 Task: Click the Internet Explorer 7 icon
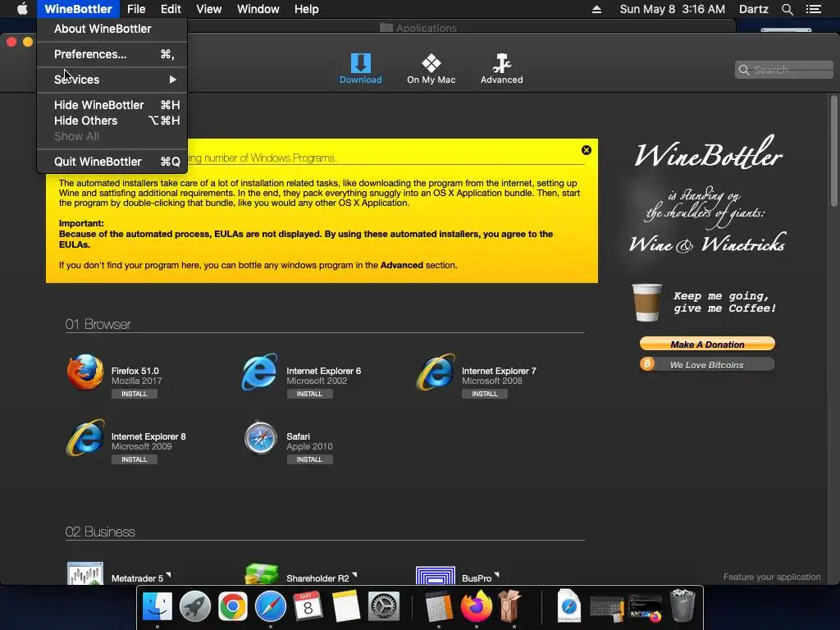click(x=436, y=372)
